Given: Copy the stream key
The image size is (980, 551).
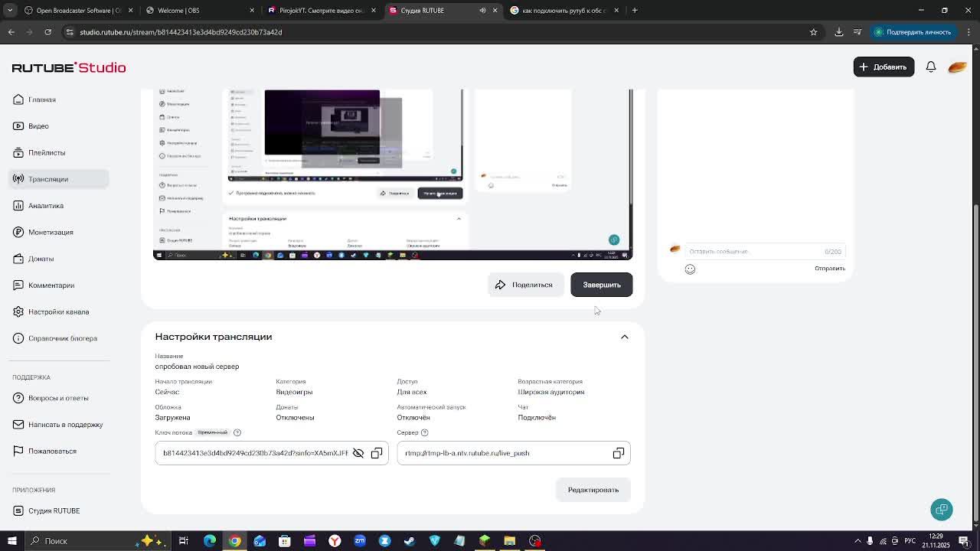Looking at the screenshot, I should 377,453.
